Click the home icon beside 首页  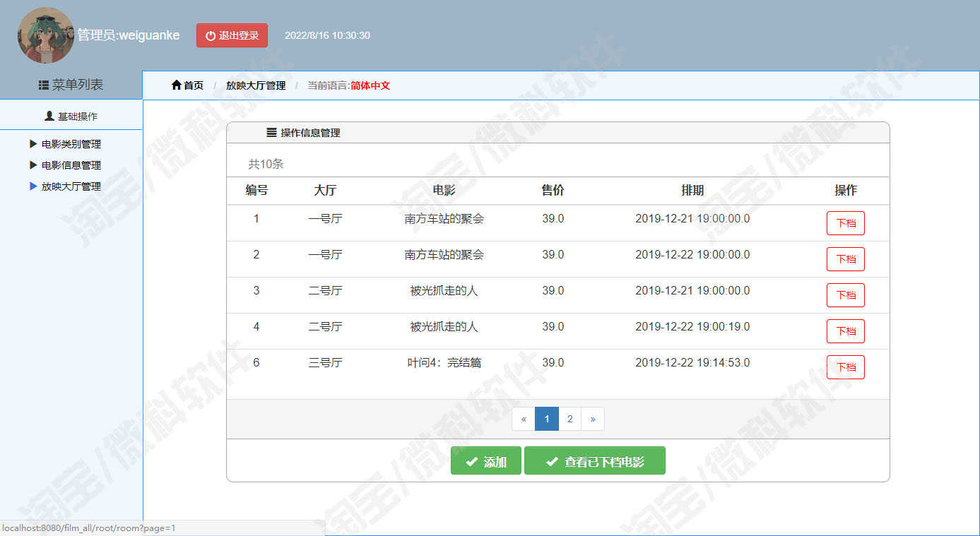(177, 85)
